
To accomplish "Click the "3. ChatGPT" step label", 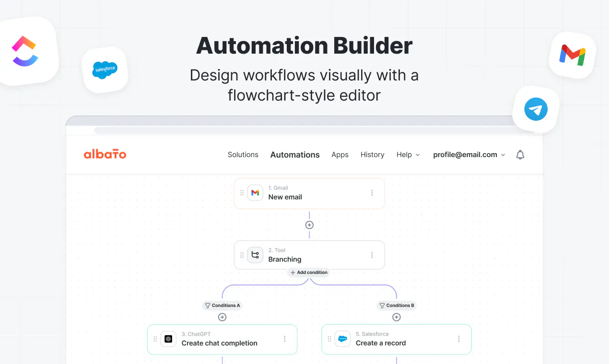I will (x=196, y=334).
